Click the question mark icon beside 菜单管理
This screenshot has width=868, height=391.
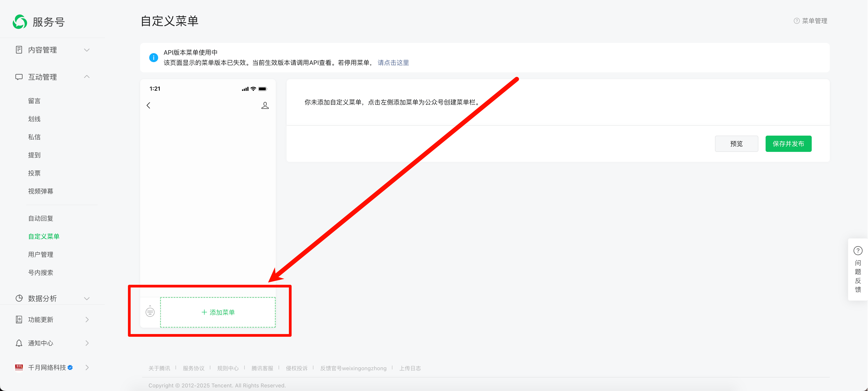(x=797, y=21)
